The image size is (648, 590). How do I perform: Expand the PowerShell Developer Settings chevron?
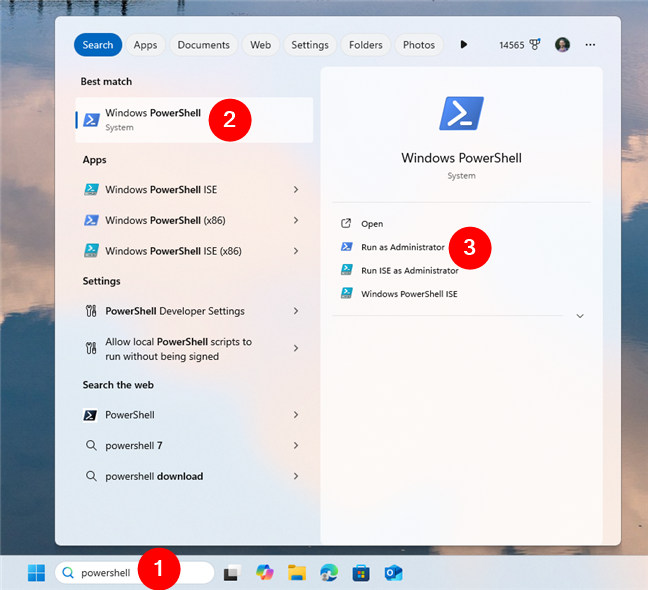[x=296, y=311]
